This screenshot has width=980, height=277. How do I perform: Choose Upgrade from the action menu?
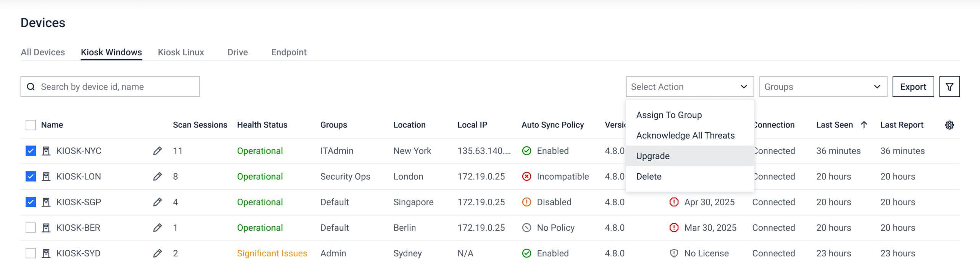[653, 156]
